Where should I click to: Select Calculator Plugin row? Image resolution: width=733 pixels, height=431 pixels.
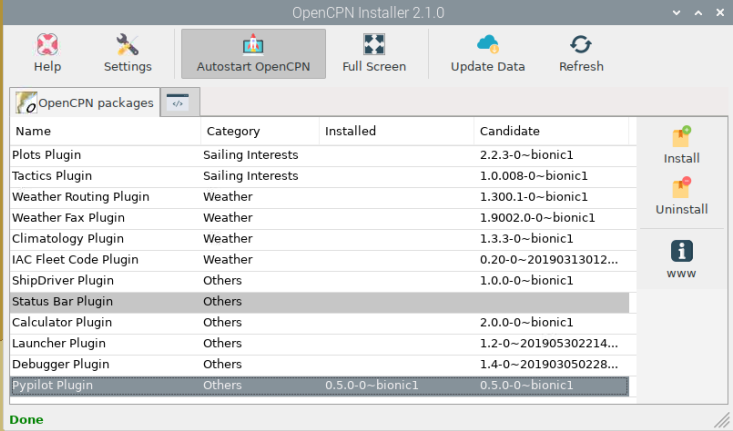click(320, 323)
